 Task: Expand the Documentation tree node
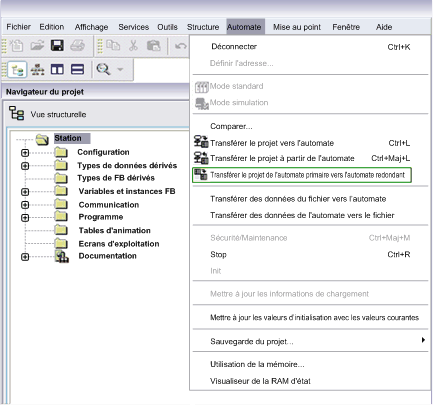pos(25,257)
